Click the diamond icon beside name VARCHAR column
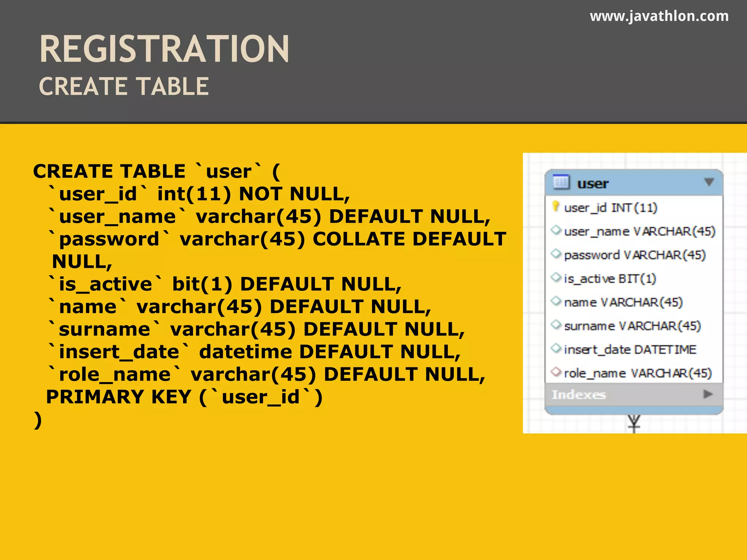The image size is (747, 560). point(556,301)
